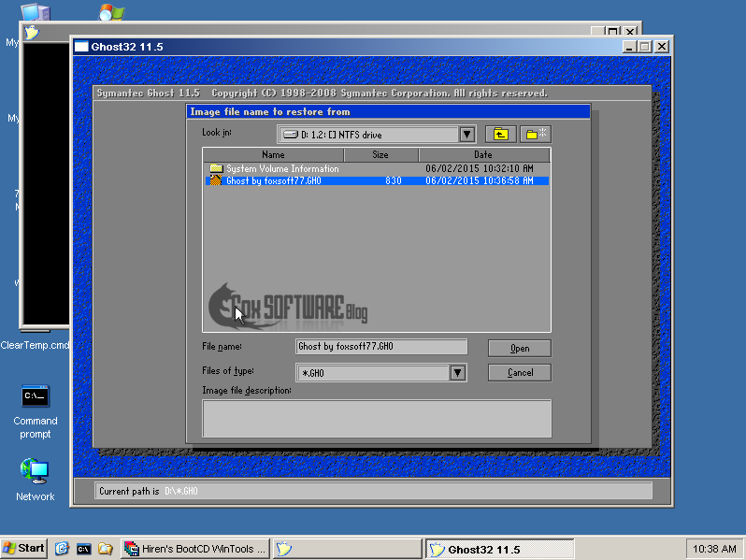Viewport: 746px width, 560px height.
Task: Click System Volume Information folder icon
Action: [x=217, y=168]
